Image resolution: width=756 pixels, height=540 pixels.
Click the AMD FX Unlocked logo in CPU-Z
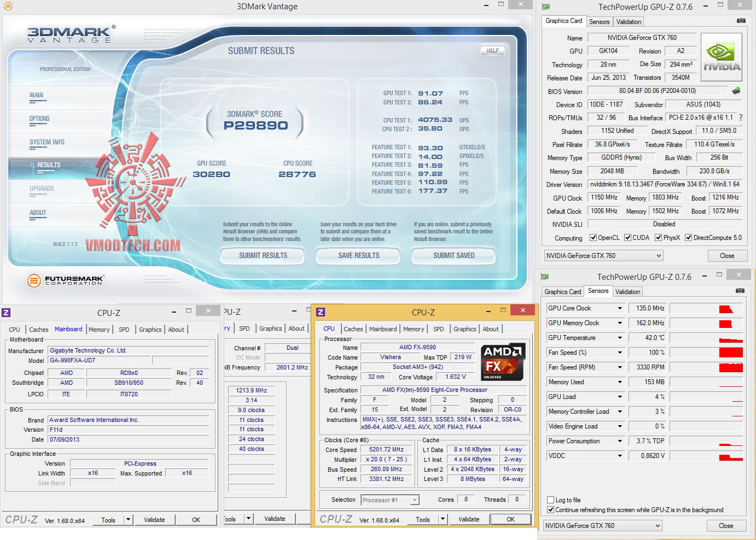click(x=503, y=362)
